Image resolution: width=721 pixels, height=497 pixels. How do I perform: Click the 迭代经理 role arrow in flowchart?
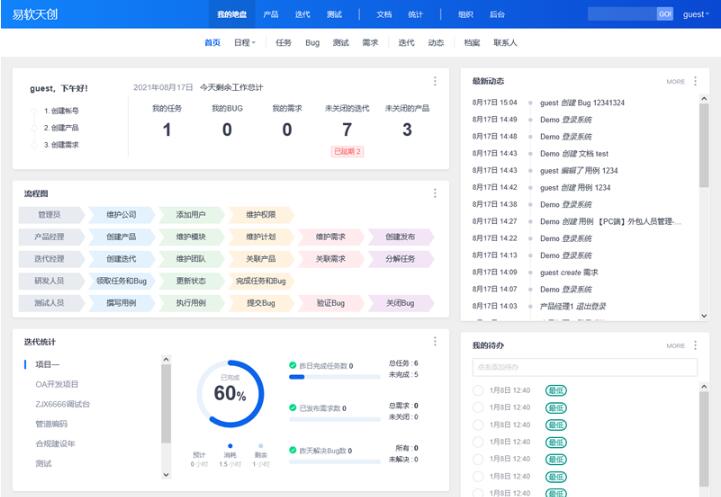tap(52, 259)
